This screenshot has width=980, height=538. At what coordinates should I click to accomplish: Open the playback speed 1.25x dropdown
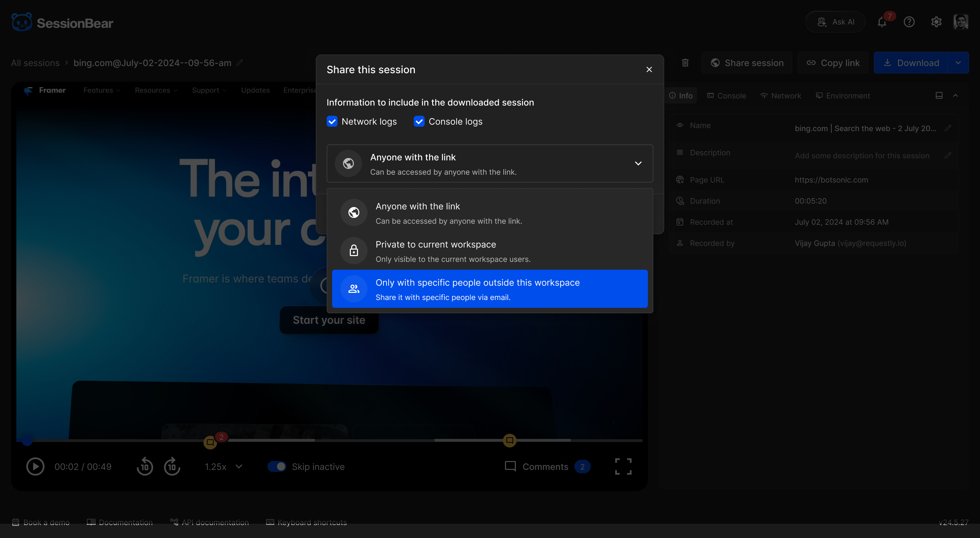[224, 466]
